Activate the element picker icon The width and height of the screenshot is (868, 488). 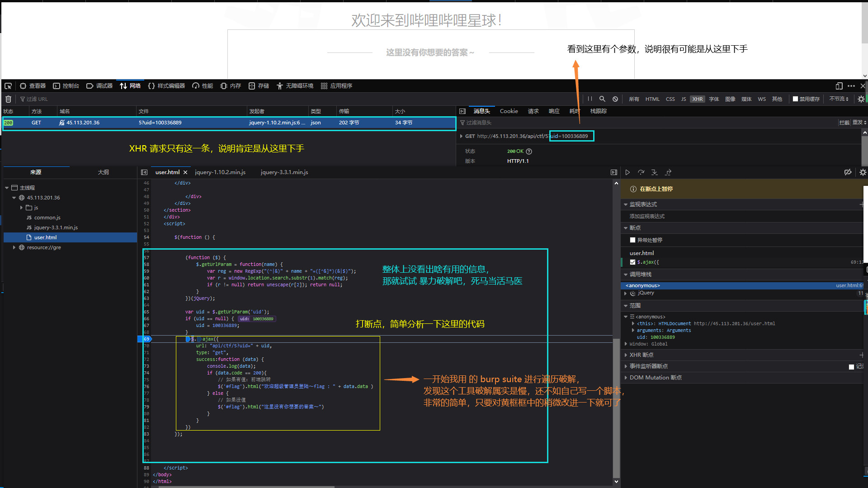(x=8, y=86)
